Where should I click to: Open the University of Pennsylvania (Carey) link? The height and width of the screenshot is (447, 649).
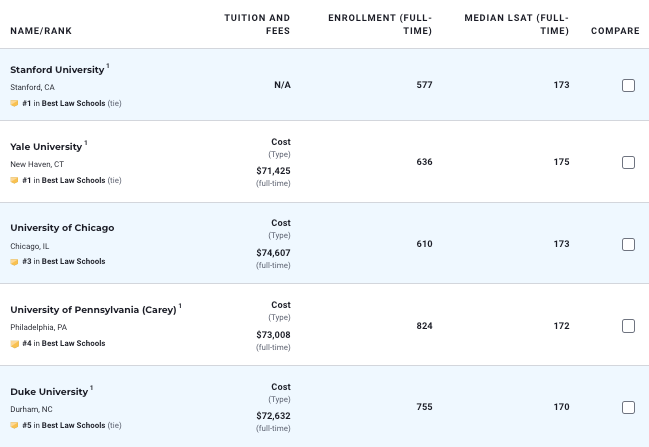click(93, 310)
